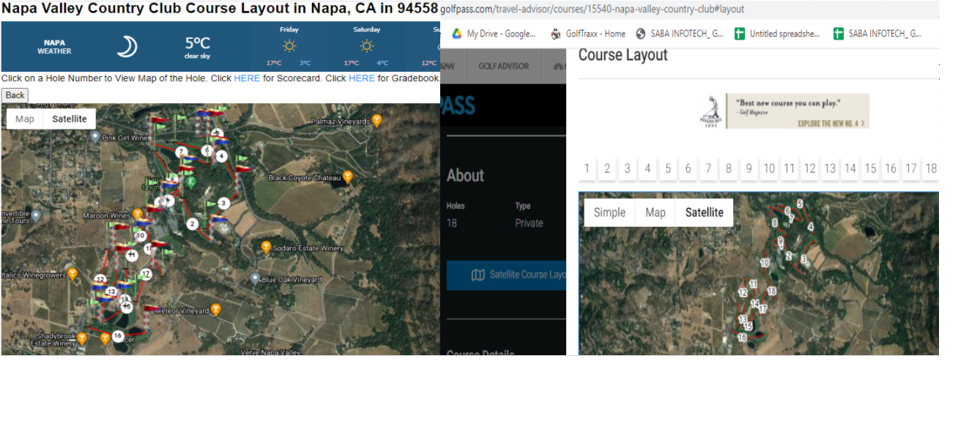Click hole 13 marker on GolfTraxx map
Viewport: 980px width, 435px height.
(111, 291)
